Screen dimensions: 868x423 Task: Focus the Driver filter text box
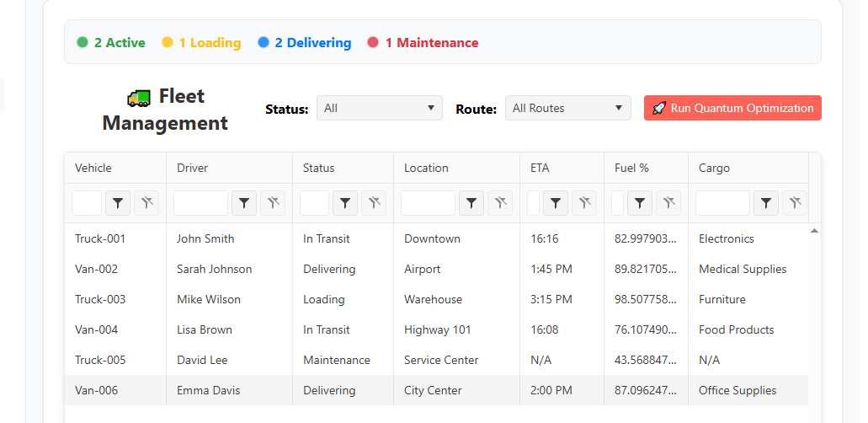(x=200, y=203)
